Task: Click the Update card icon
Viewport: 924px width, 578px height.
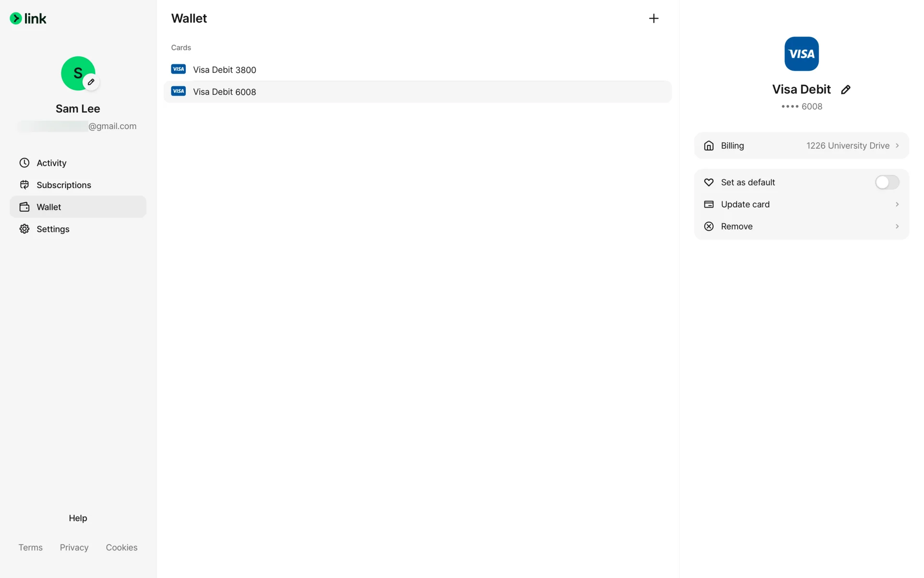Action: (708, 204)
